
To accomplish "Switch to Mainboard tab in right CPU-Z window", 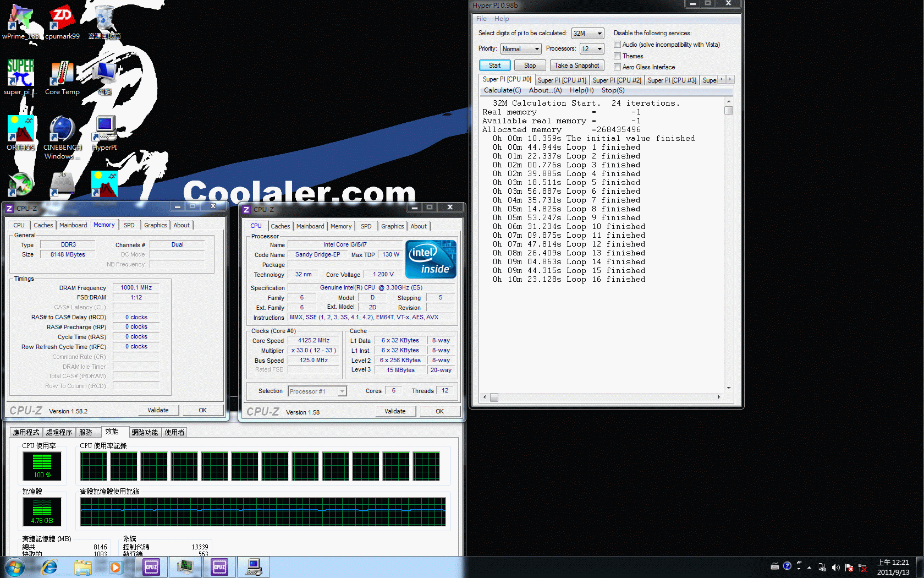I will 310,226.
